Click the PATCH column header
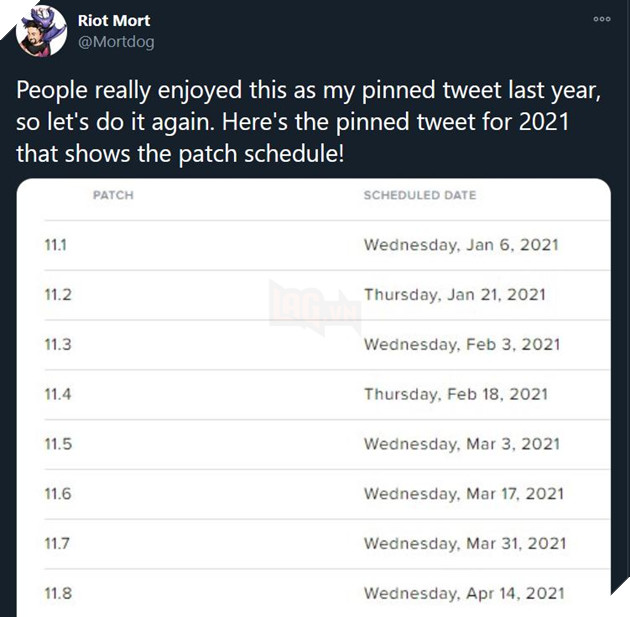The height and width of the screenshot is (617, 630). [x=113, y=195]
